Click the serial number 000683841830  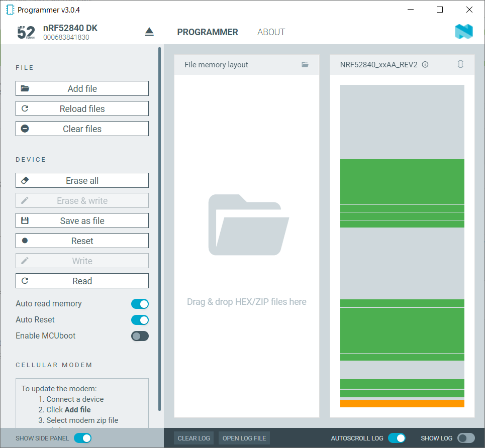(66, 37)
